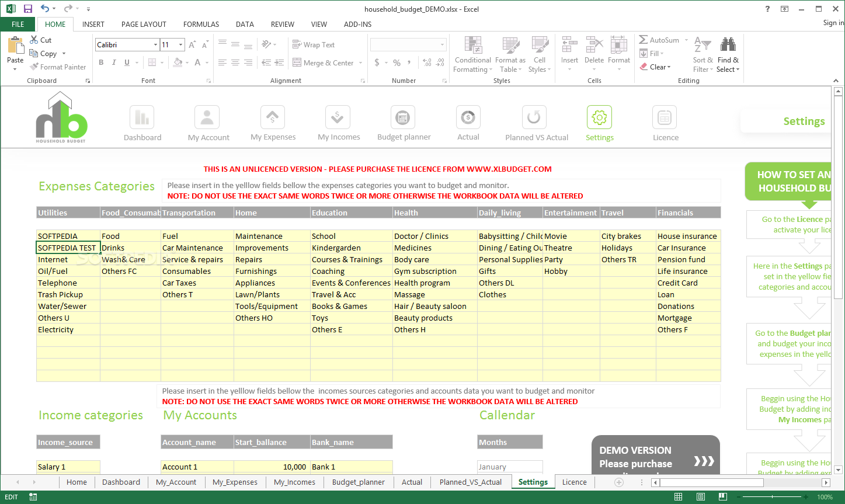Viewport: 845px width, 504px height.
Task: Expand the Fill dropdown
Action: coord(662,54)
